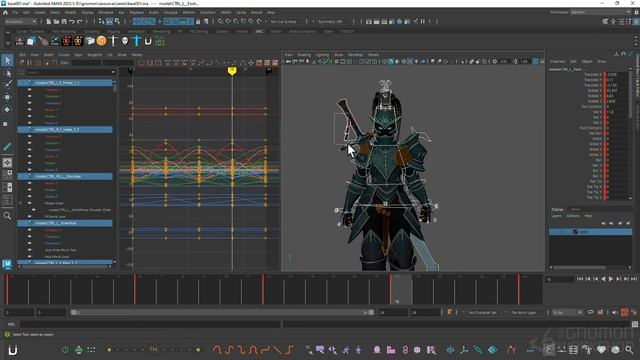Click the magnet U shelf icon
640x360 pixels.
[x=148, y=41]
